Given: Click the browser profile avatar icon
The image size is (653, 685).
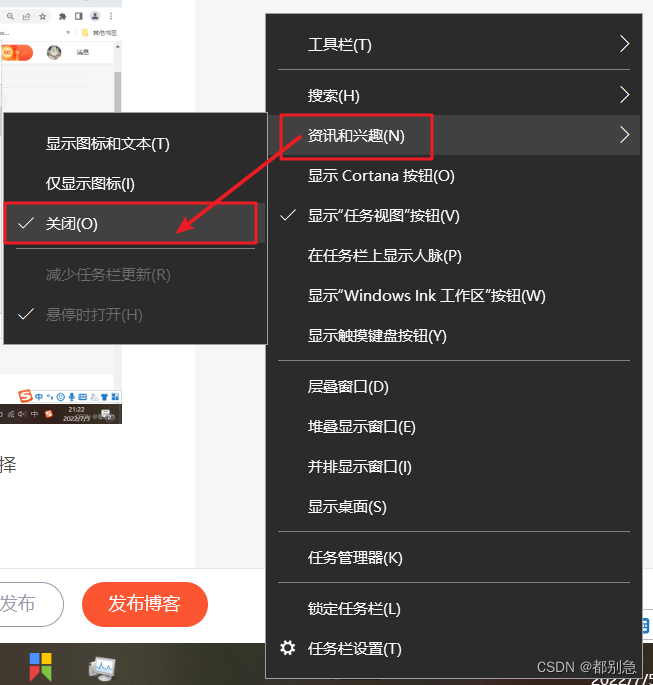Looking at the screenshot, I should click(x=95, y=16).
